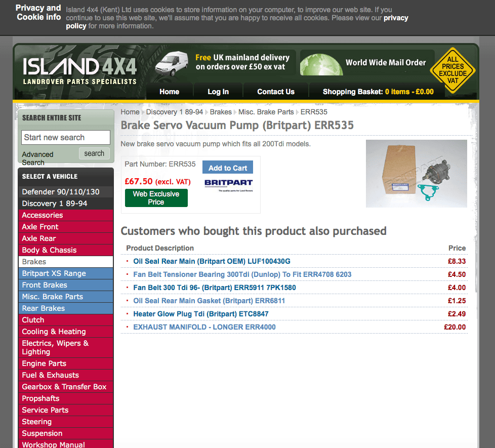Screen dimensions: 495x448
Task: Open the Contact Us tab
Action: point(276,92)
